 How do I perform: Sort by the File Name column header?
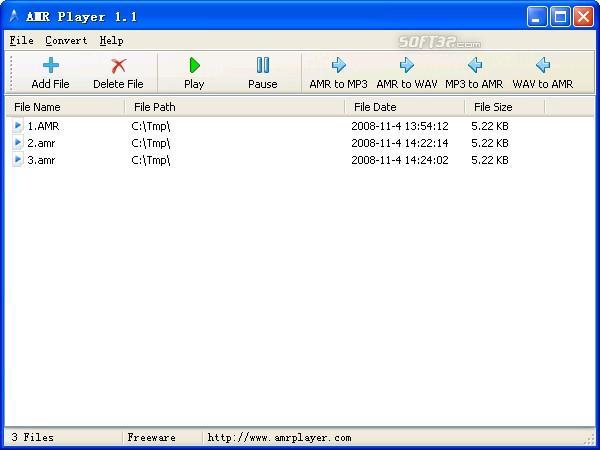coord(65,107)
